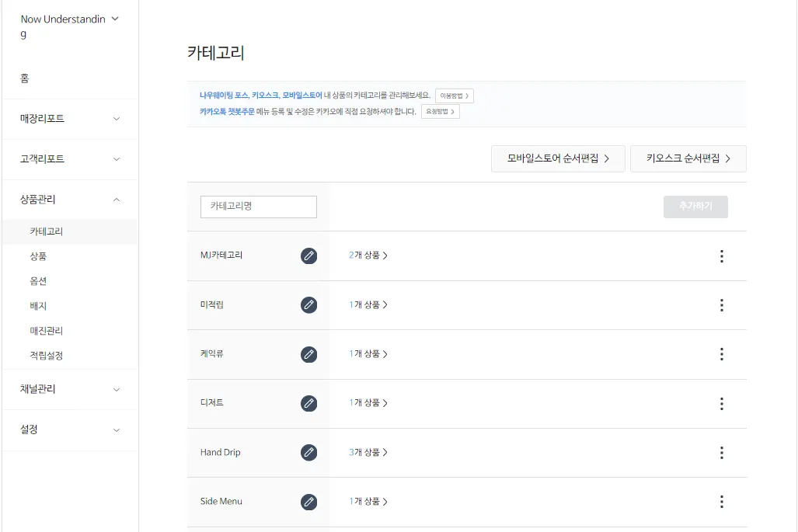This screenshot has width=798, height=532.
Task: Click the 카카오톡 챗봇주문 highlighted text
Action: (x=227, y=111)
